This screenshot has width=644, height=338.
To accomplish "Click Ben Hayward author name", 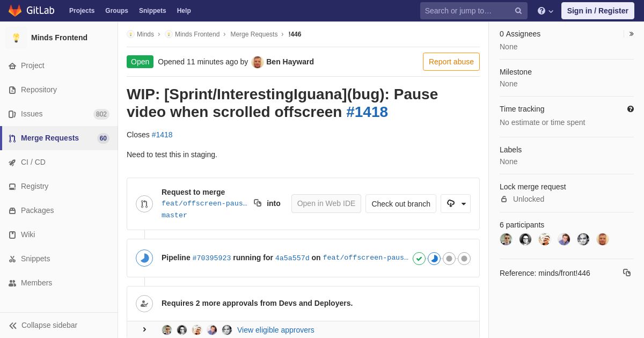I will (290, 62).
